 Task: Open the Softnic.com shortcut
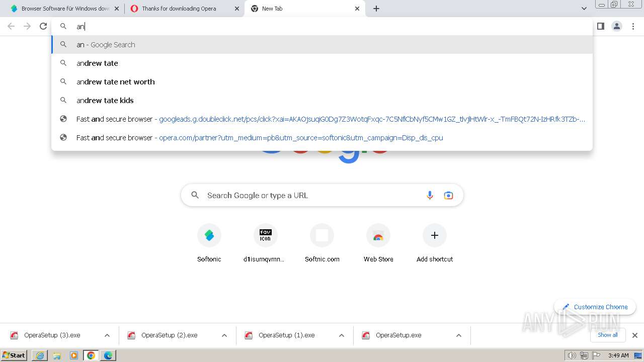pos(322,243)
